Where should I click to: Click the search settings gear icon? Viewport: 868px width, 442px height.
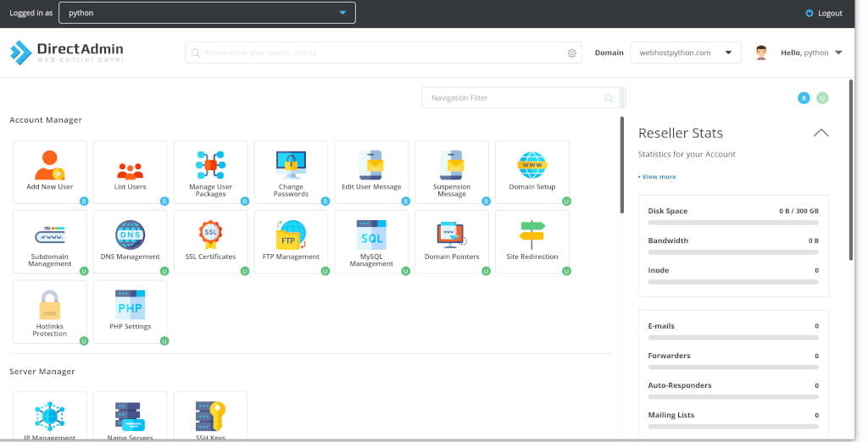572,53
